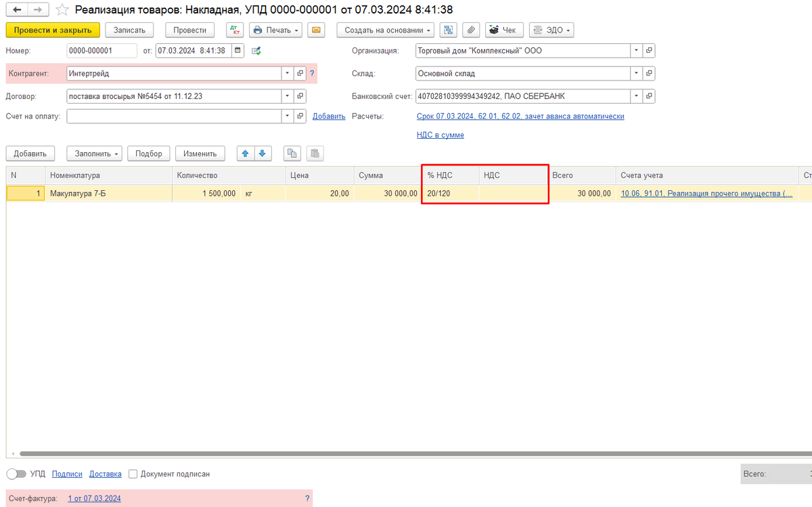The height and width of the screenshot is (507, 812).
Task: Move table row down with blue arrow
Action: coord(263,154)
